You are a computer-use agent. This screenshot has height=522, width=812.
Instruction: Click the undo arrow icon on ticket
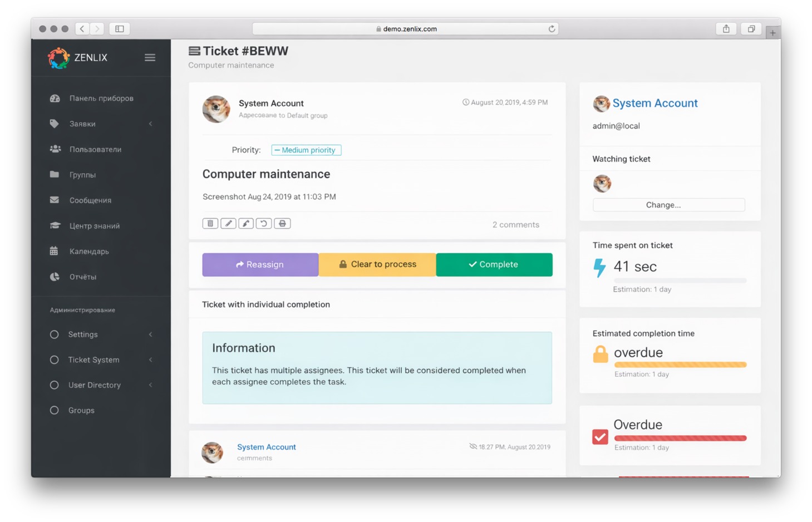(x=264, y=224)
